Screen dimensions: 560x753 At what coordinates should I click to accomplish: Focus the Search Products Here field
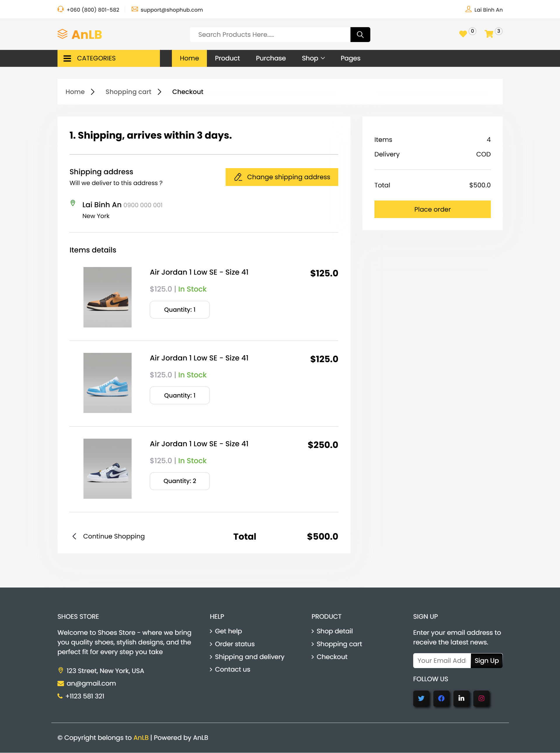coord(270,34)
